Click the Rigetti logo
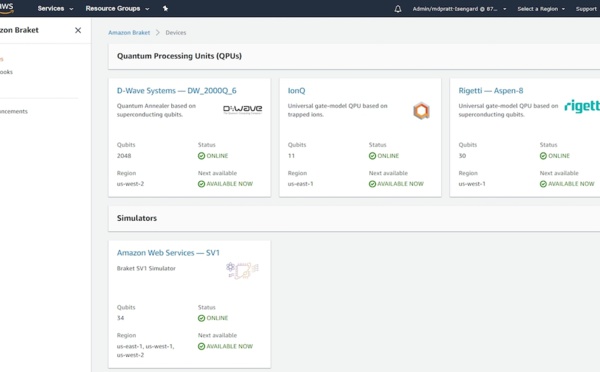The width and height of the screenshot is (600, 372). click(582, 106)
